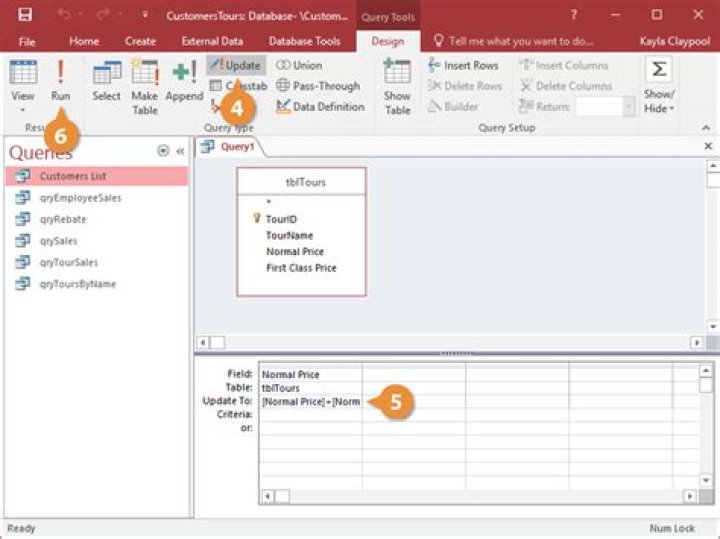Viewport: 720px width, 539px height.
Task: Click the Table cell containing tblTours
Action: (x=310, y=388)
